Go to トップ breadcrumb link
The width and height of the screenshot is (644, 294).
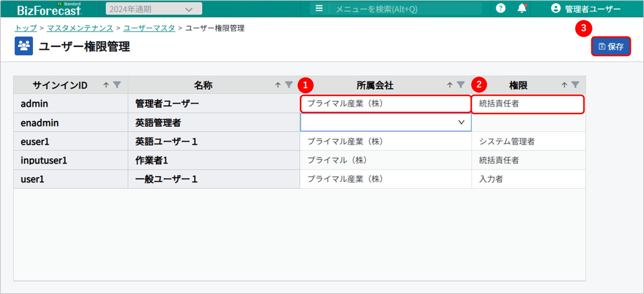coord(26,28)
